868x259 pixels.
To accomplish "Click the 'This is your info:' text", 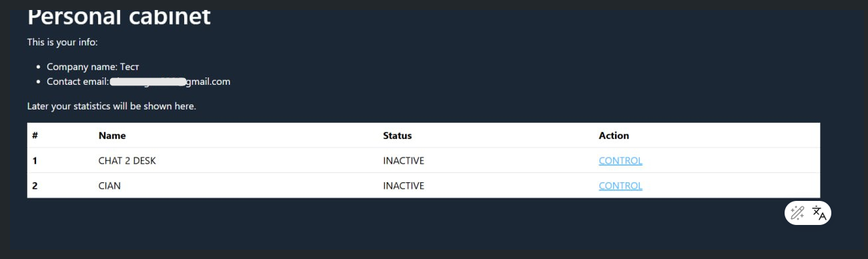I will pos(62,42).
